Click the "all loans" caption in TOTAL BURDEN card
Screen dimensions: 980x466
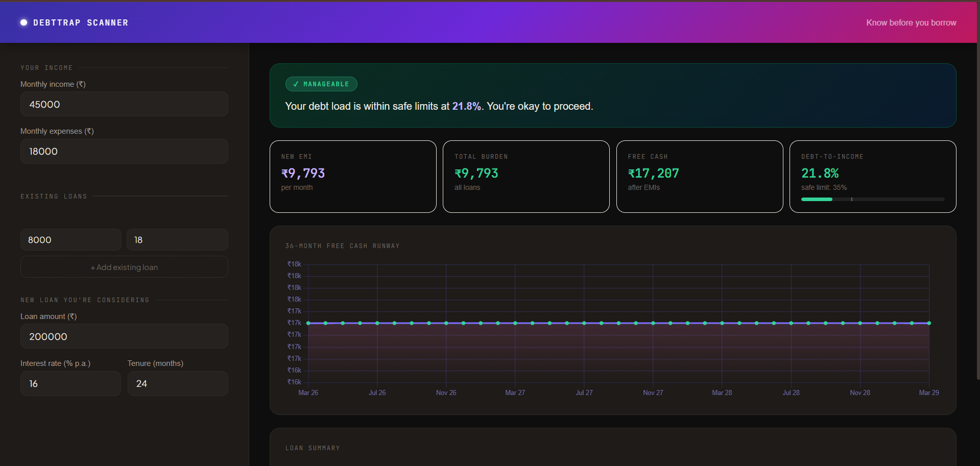point(467,187)
